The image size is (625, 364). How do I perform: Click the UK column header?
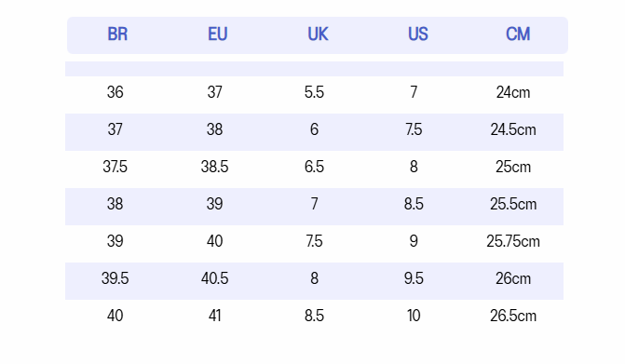[x=318, y=34]
